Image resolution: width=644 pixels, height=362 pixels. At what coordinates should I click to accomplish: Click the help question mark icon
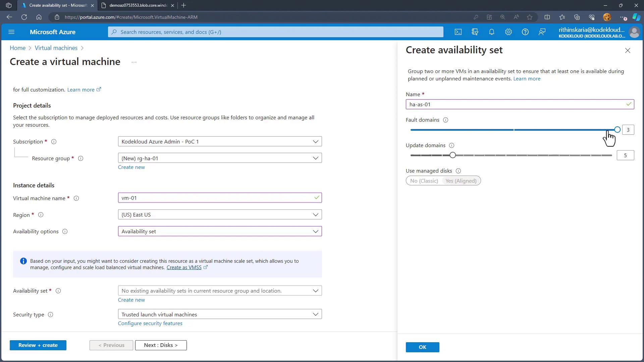525,32
